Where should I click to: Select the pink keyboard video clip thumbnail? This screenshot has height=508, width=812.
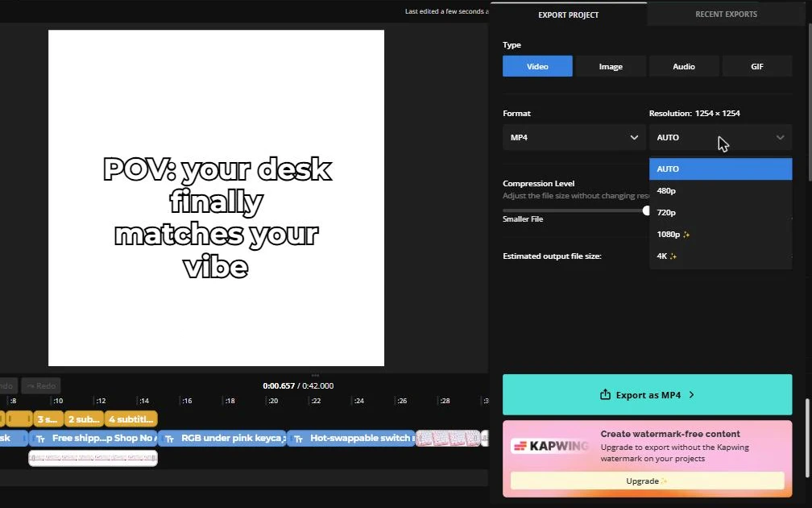point(449,438)
